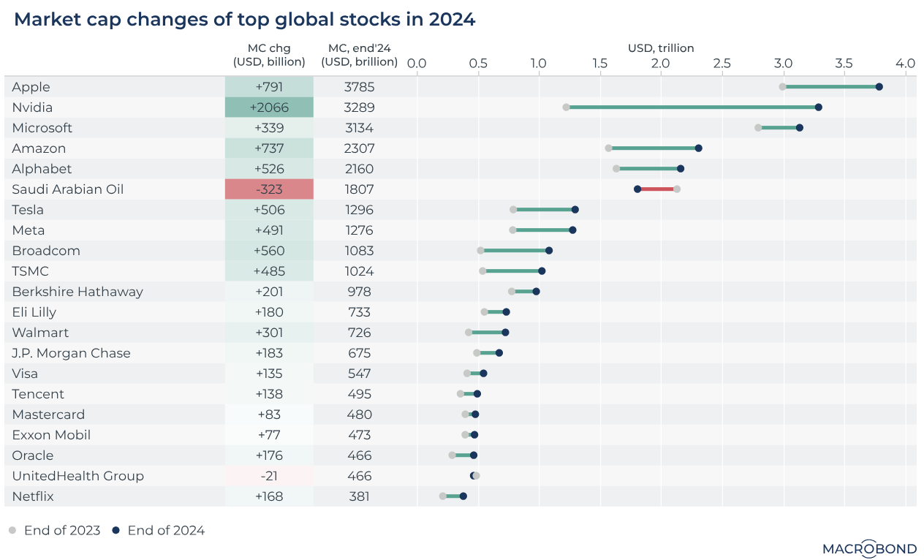Click Saudi Arabian Oil's navy 2024 dot
The image size is (924, 560).
click(x=637, y=189)
